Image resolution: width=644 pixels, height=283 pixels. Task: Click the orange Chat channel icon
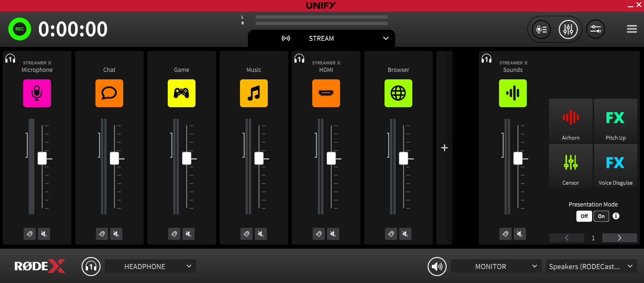[109, 93]
